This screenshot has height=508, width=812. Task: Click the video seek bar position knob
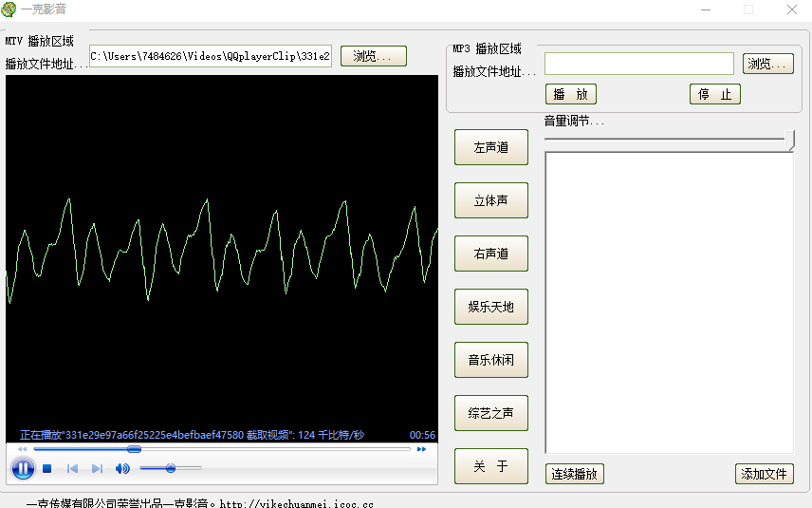[x=134, y=449]
